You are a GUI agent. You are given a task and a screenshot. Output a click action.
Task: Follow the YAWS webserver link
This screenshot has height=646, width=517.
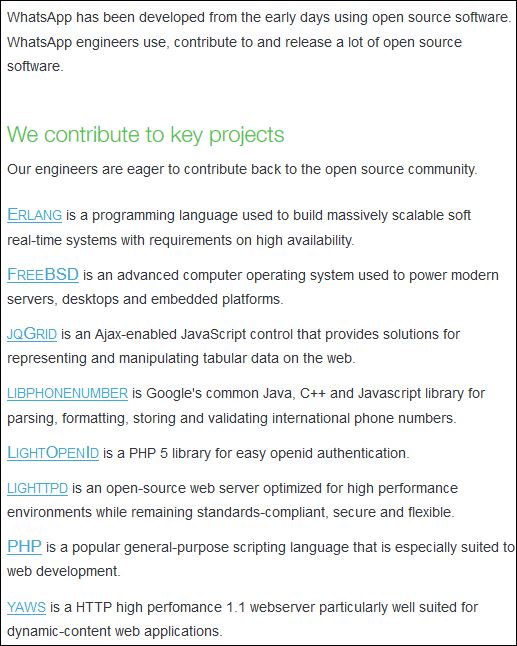(x=26, y=607)
